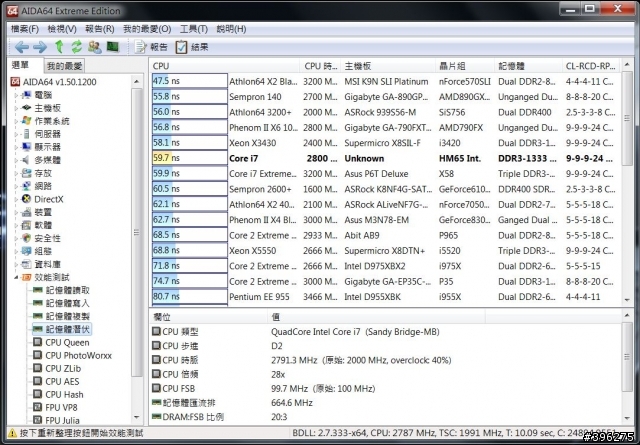
Task: Select the Core i7 59.7 ns row
Action: click(386, 158)
